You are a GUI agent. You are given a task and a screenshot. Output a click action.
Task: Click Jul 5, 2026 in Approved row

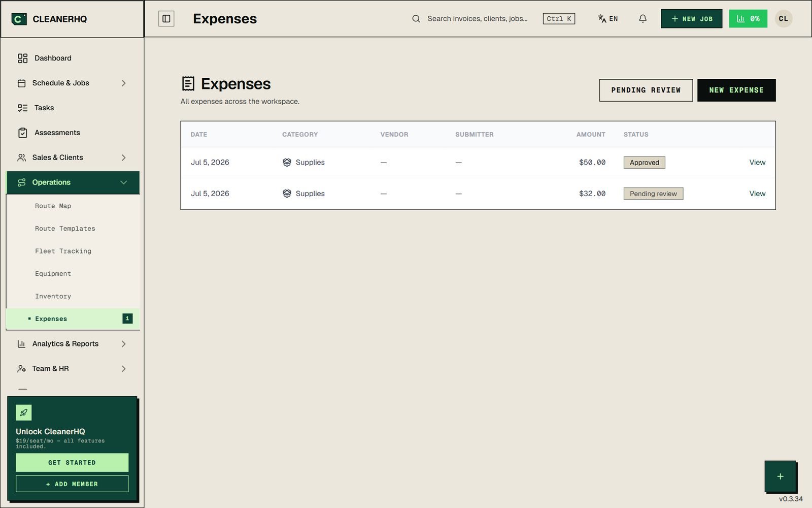(x=210, y=163)
